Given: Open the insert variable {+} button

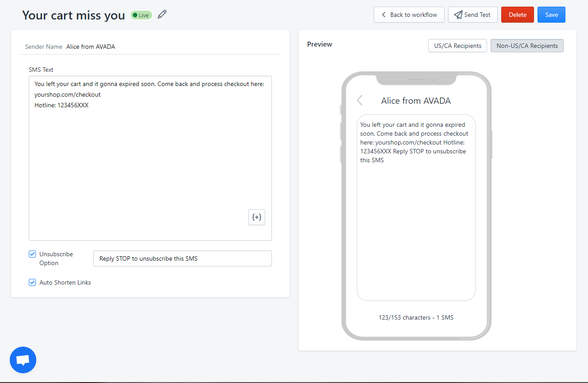Looking at the screenshot, I should pyautogui.click(x=257, y=217).
